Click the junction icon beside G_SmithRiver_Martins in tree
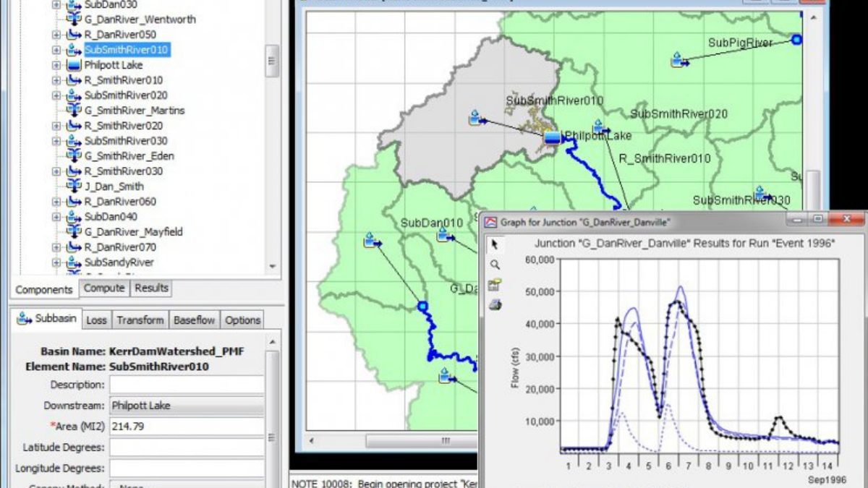Screen dimensions: 868x488 pos(74,111)
